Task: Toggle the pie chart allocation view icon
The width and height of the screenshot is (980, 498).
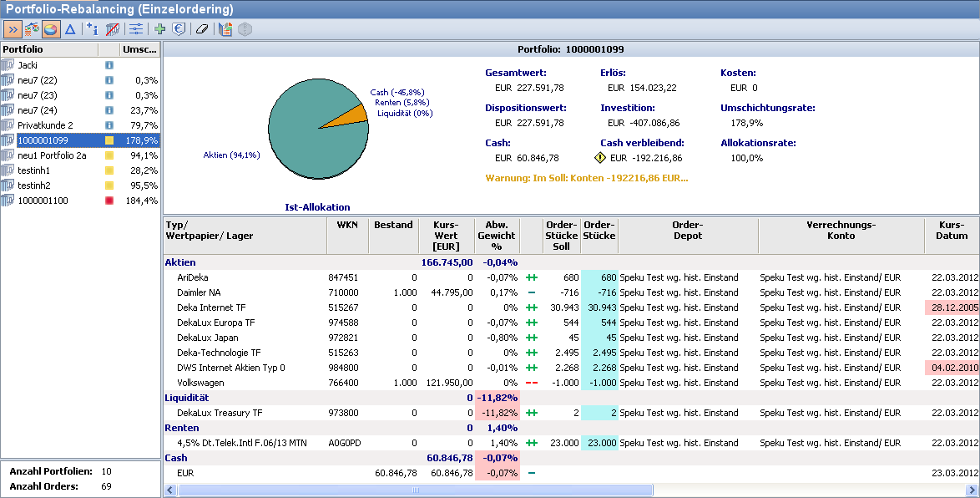Action: coord(51,29)
